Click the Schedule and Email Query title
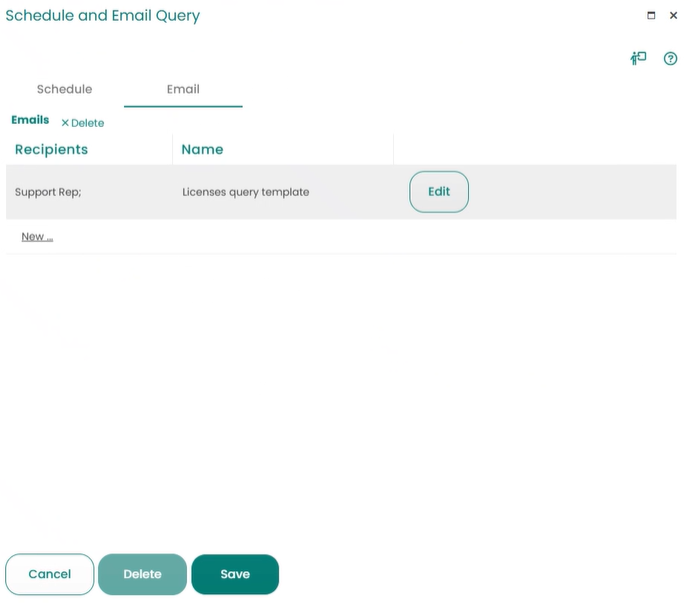691x613 pixels. [x=103, y=16]
